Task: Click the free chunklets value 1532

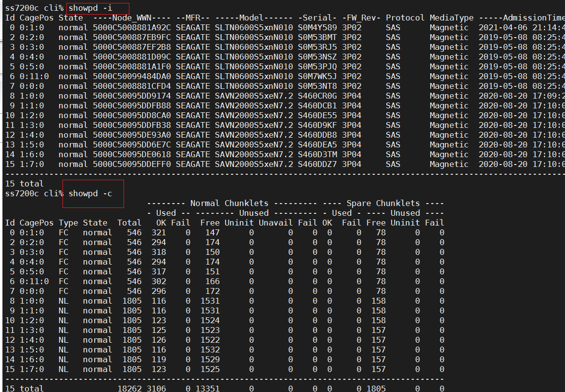Action: (210, 350)
